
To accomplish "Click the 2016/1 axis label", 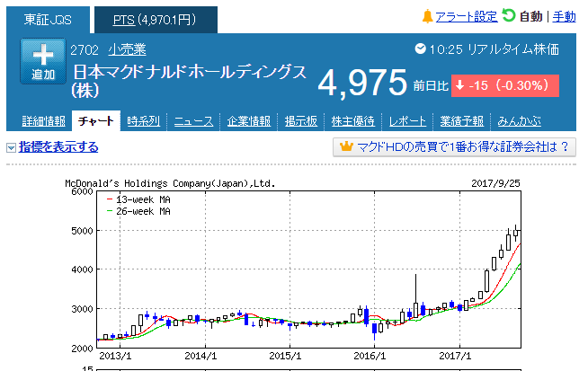I will (370, 356).
